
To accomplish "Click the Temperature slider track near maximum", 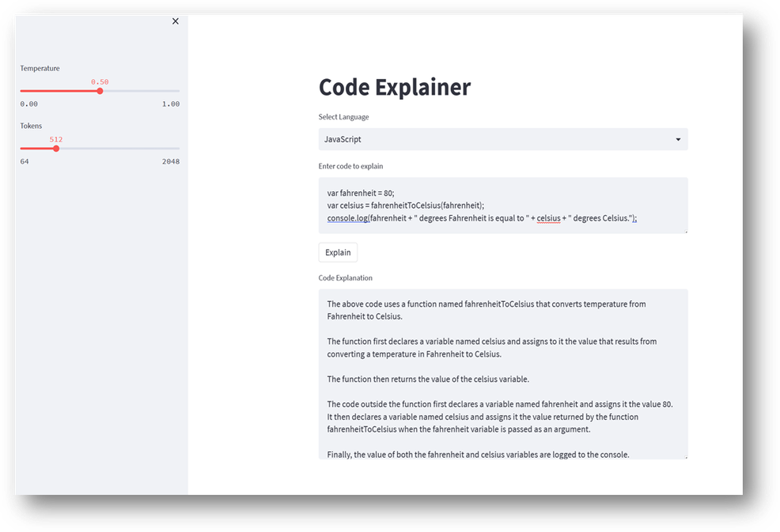I will click(x=174, y=91).
